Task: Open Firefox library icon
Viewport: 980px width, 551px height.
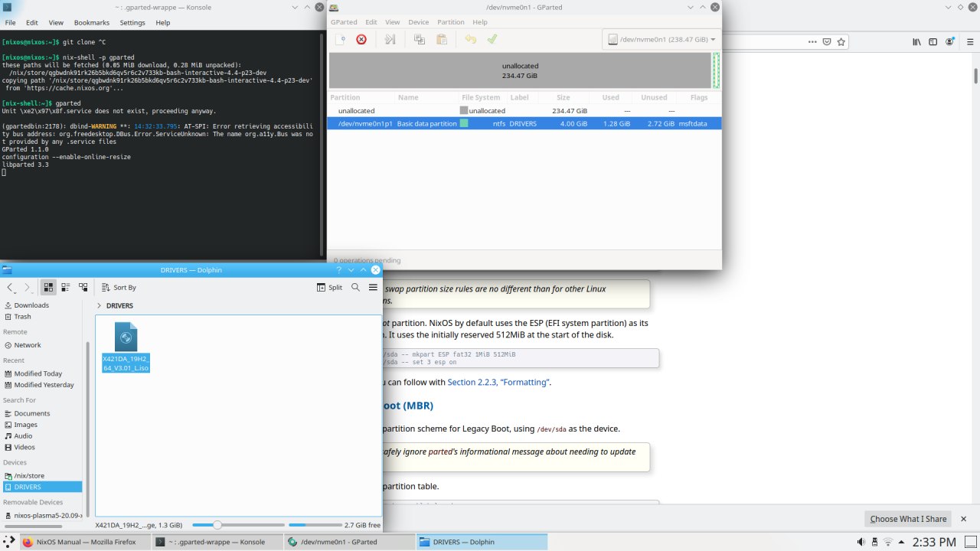Action: [x=916, y=42]
